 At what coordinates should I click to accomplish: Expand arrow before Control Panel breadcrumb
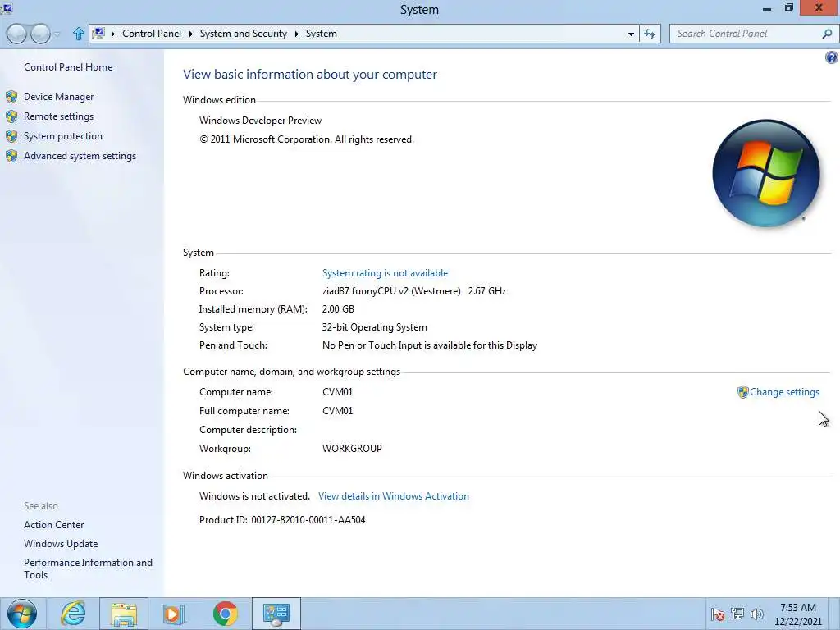113,34
